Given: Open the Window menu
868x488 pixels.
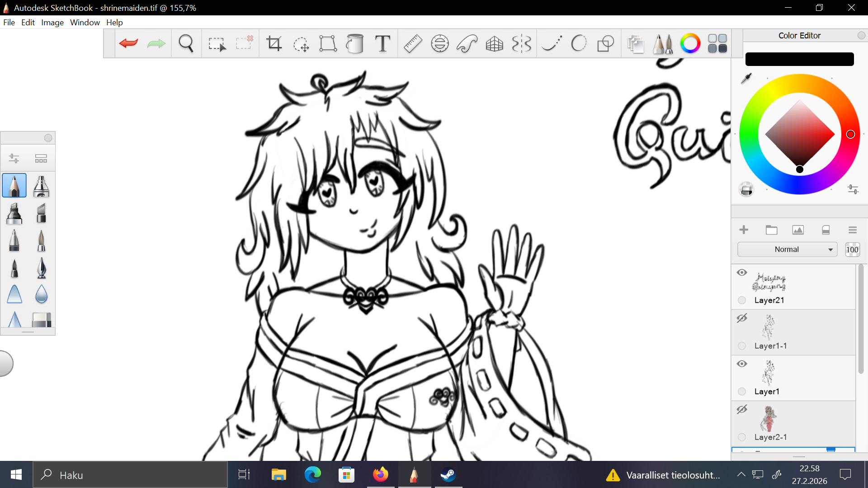Looking at the screenshot, I should tap(85, 23).
